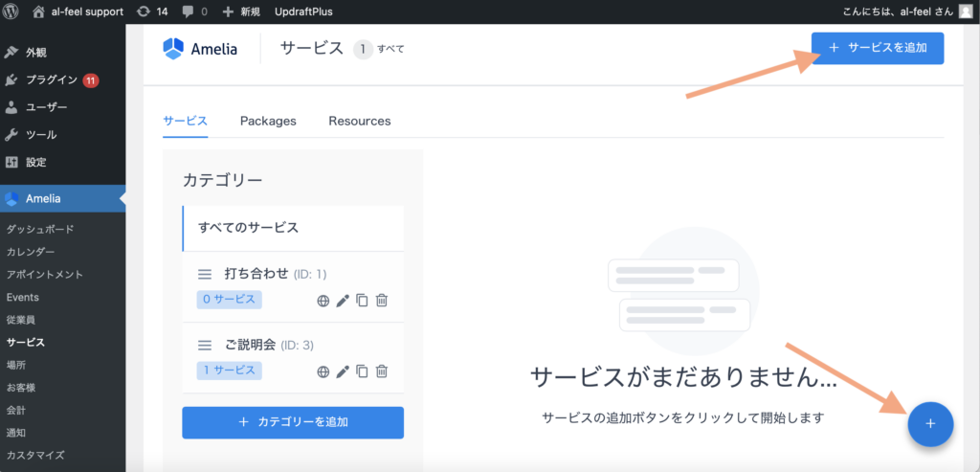Switch to the Resources tab
The width and height of the screenshot is (980, 472).
(360, 122)
